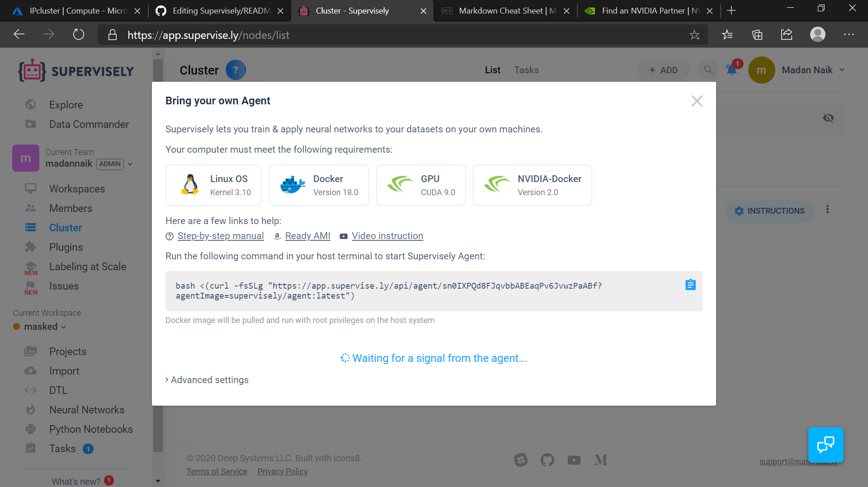Open Privacy Policy link
The width and height of the screenshot is (868, 487).
click(x=282, y=471)
